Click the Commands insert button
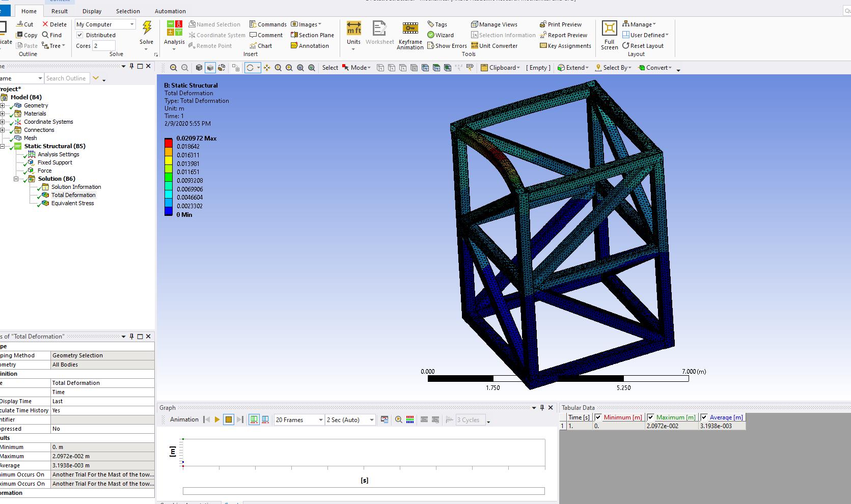The height and width of the screenshot is (504, 851). coord(268,24)
